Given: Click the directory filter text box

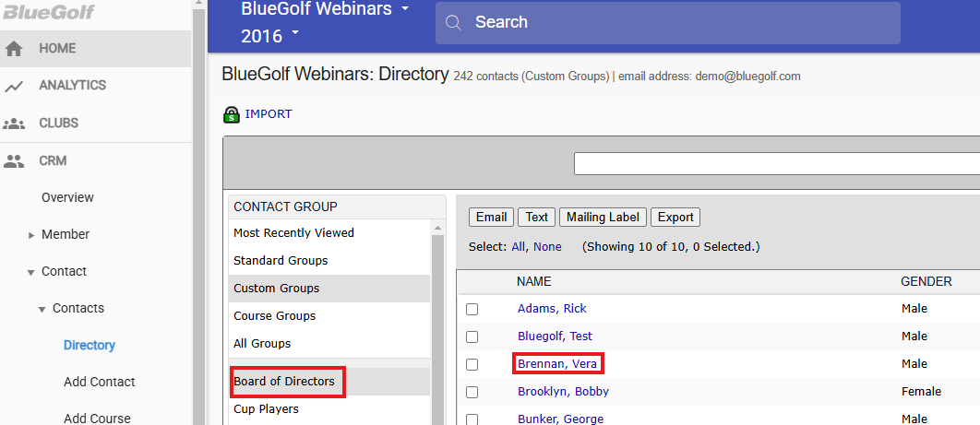Looking at the screenshot, I should pyautogui.click(x=776, y=163).
